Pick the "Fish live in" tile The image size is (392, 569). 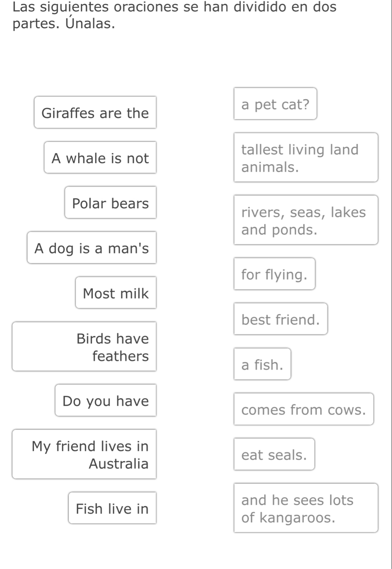(112, 508)
